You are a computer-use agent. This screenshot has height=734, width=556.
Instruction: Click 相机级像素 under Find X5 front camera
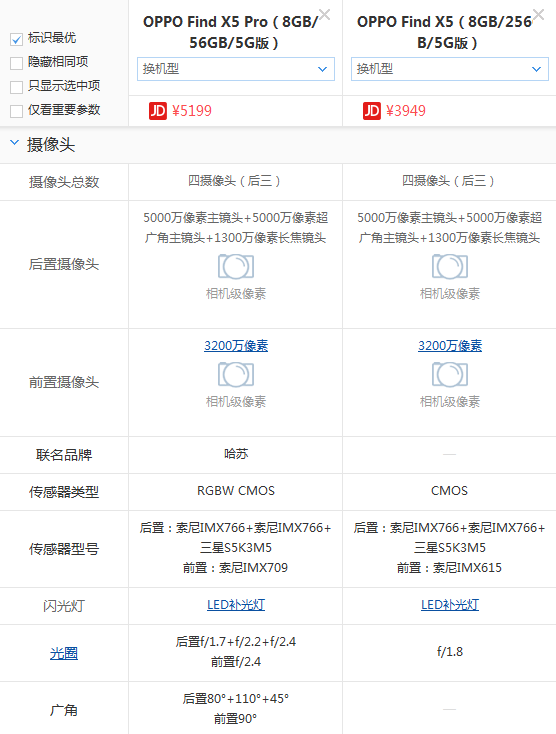(450, 402)
